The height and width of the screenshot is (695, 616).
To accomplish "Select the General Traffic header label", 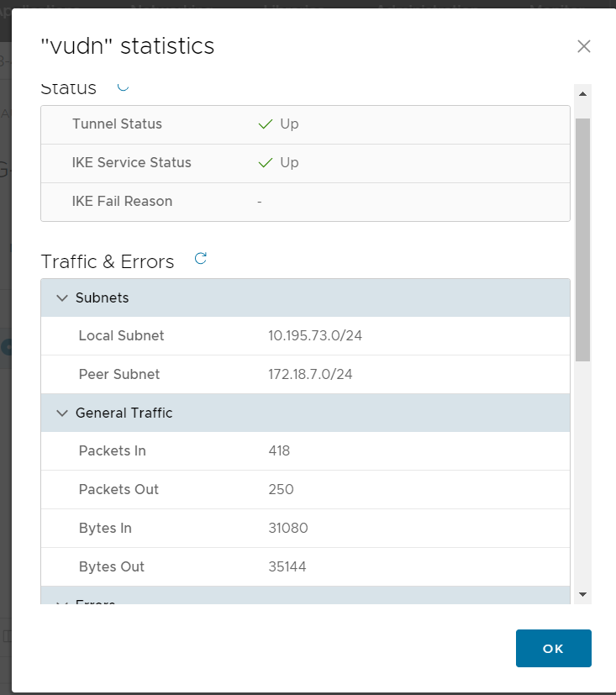I will coord(124,413).
